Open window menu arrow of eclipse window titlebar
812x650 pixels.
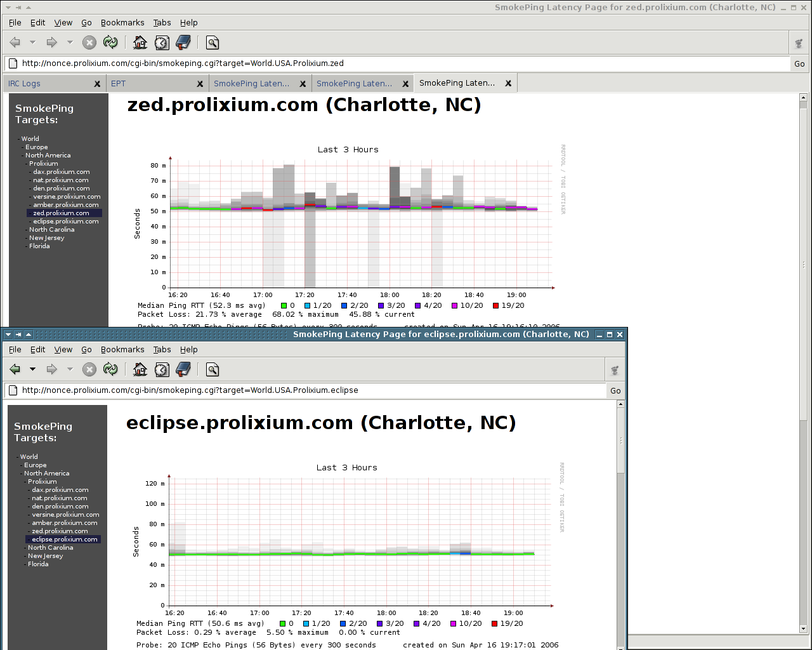[x=8, y=335]
